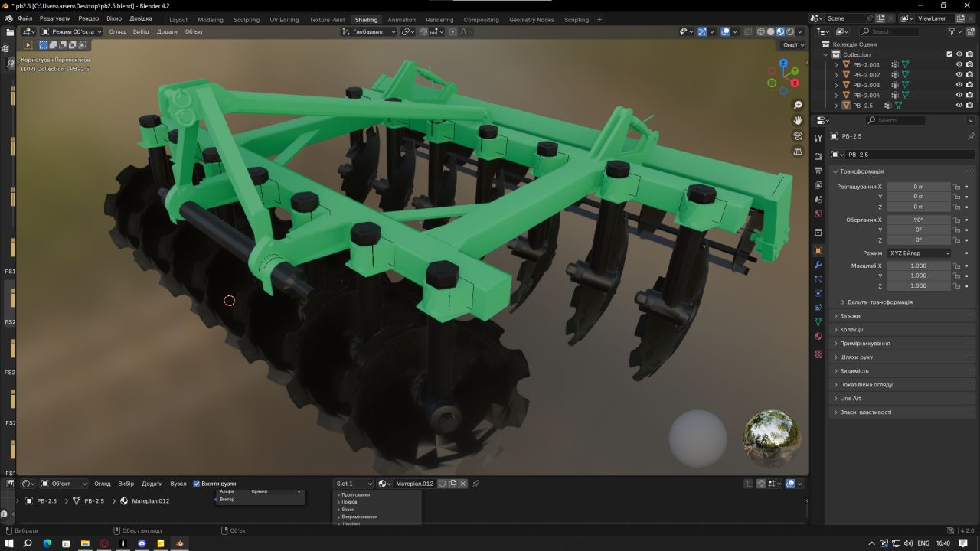Open the World properties tab icon
980x551 pixels.
[818, 214]
